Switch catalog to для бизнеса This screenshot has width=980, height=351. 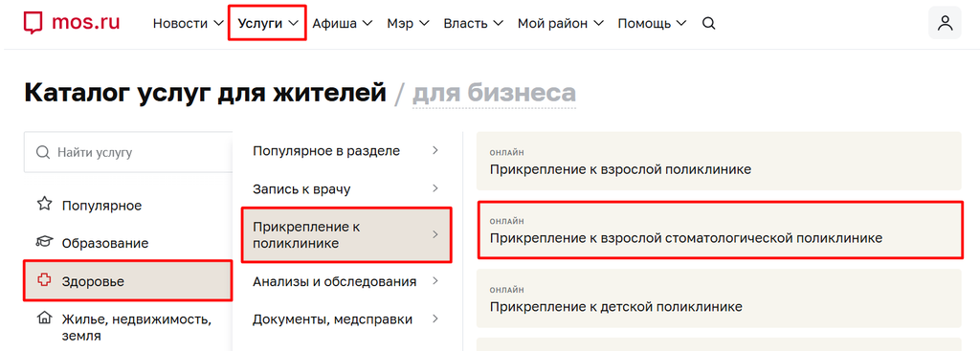click(x=494, y=93)
